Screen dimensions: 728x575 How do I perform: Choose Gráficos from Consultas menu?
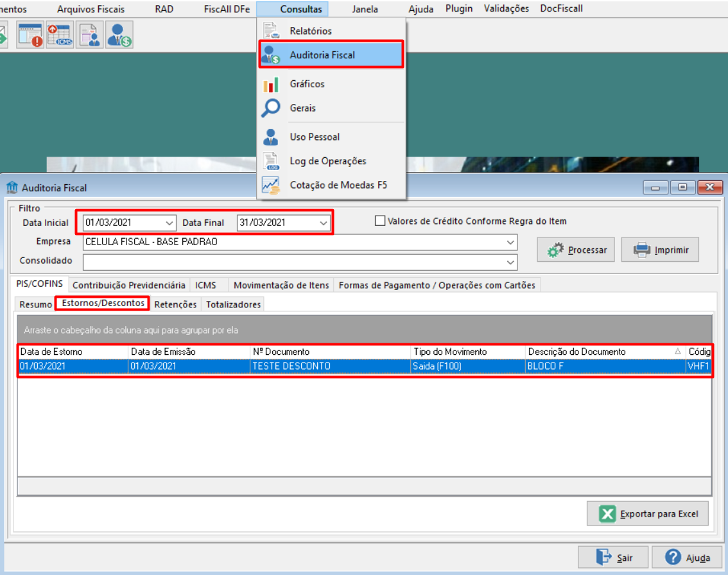(x=331, y=84)
